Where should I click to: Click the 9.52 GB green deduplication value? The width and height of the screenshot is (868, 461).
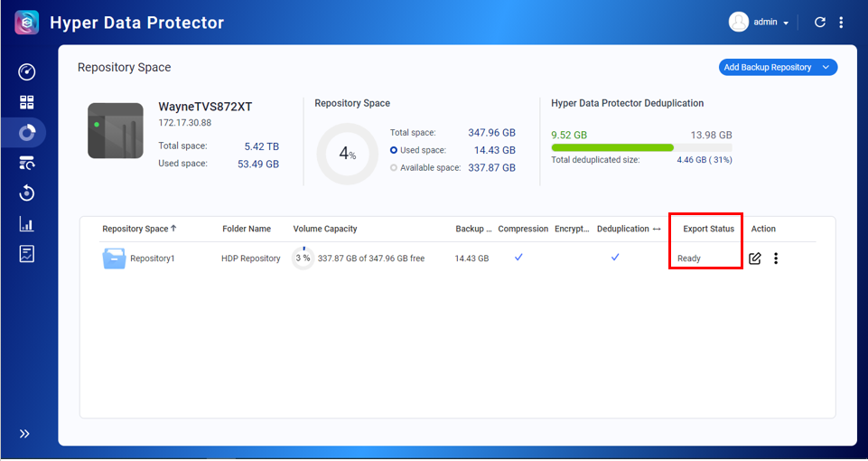click(x=569, y=136)
